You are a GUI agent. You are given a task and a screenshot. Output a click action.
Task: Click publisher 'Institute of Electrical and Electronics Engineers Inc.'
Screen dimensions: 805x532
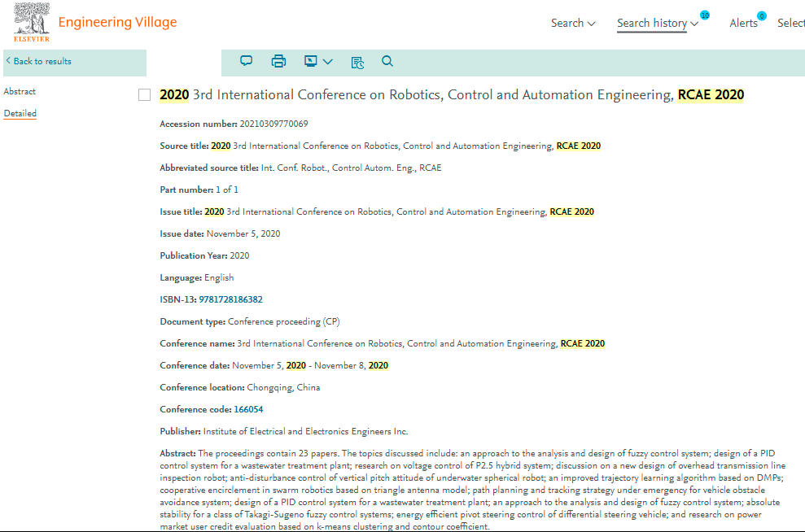pos(305,431)
